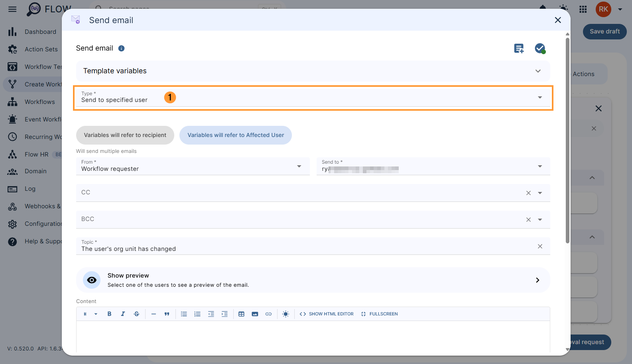This screenshot has height=364, width=632.
Task: Click the Configuration gear icon
Action: (x=12, y=224)
